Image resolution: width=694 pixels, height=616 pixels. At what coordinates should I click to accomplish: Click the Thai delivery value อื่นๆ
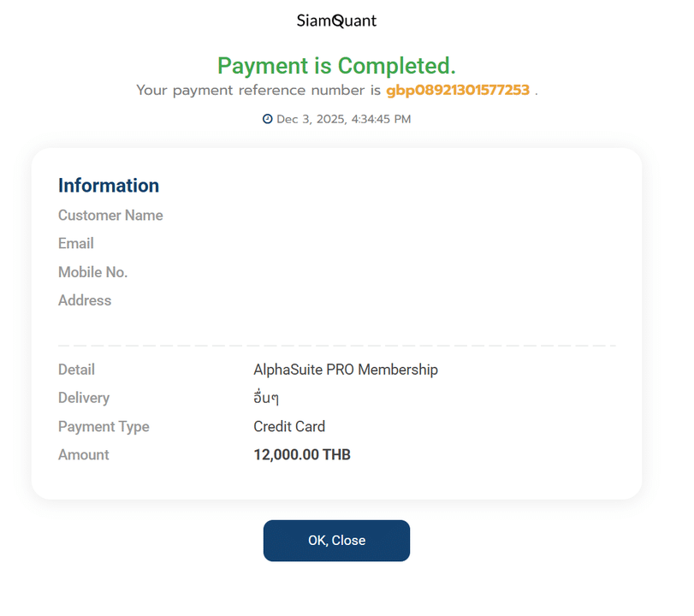pos(266,399)
